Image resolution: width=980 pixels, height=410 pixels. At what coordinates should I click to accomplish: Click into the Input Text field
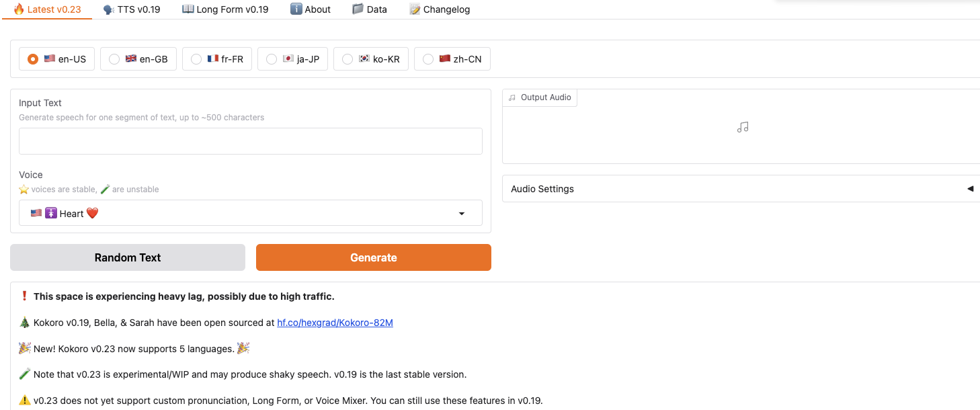pos(250,141)
